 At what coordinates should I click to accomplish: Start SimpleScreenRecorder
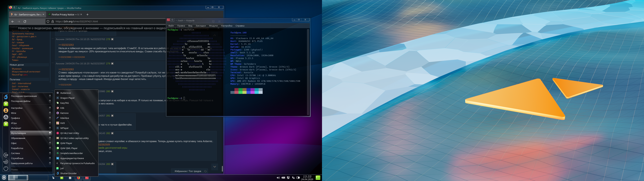pyautogui.click(x=76, y=153)
